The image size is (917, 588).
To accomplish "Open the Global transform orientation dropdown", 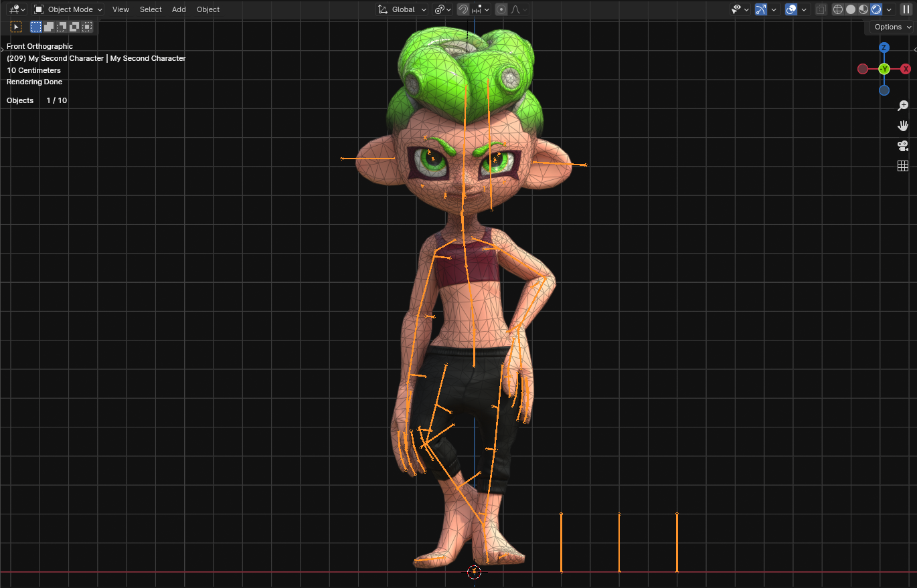I will (402, 9).
